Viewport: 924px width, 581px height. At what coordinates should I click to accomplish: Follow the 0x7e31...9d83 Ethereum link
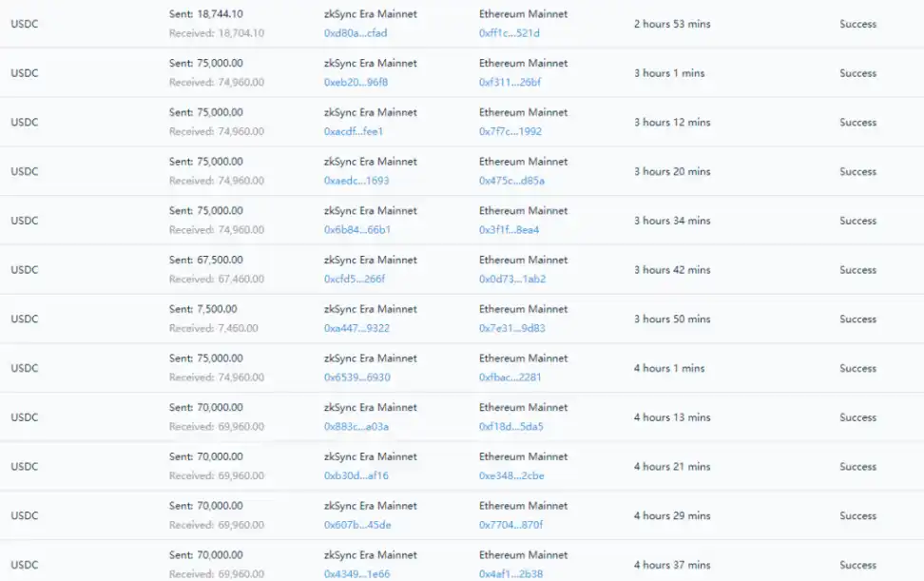(511, 328)
